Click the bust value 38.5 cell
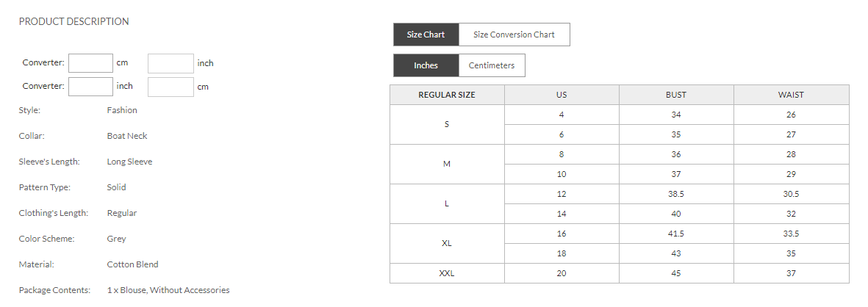868x307 pixels. 676,194
